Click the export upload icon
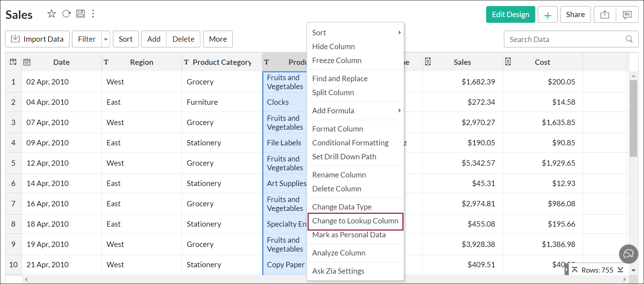Screen dimensions: 644x284 [x=604, y=15]
